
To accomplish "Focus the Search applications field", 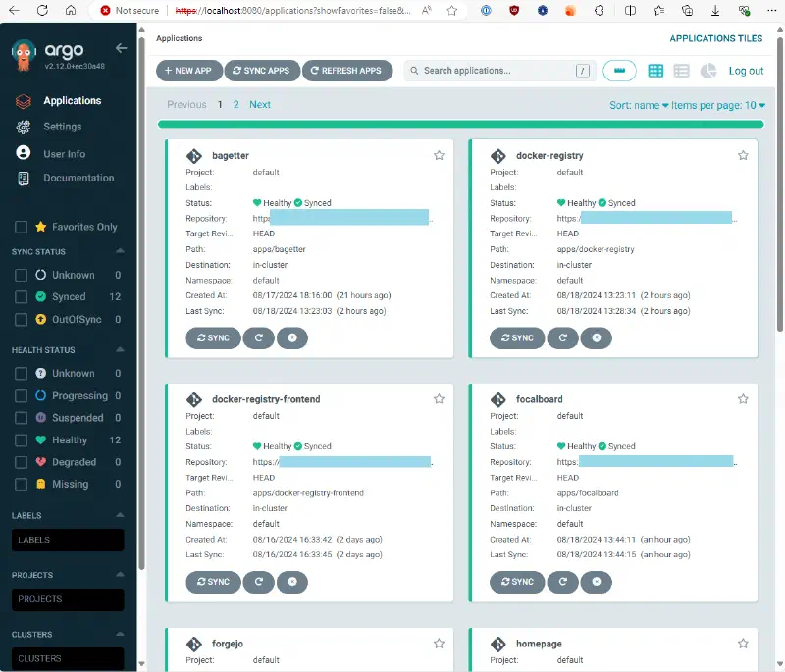I will tap(499, 71).
